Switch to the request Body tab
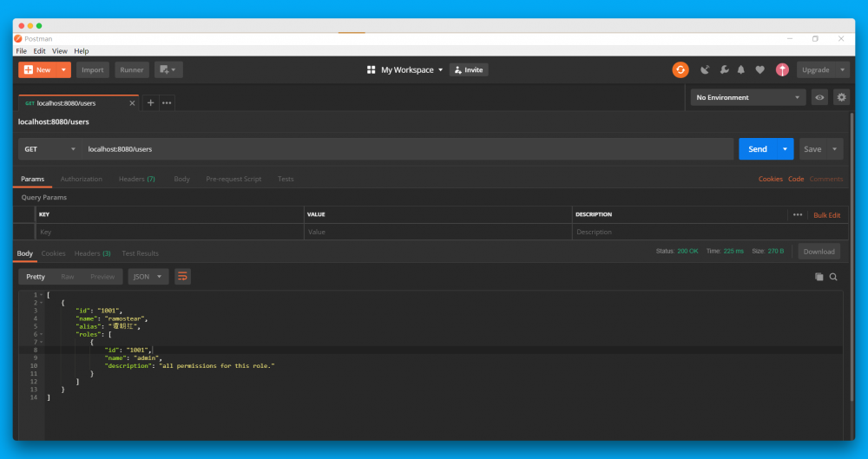This screenshot has height=459, width=868. (181, 179)
